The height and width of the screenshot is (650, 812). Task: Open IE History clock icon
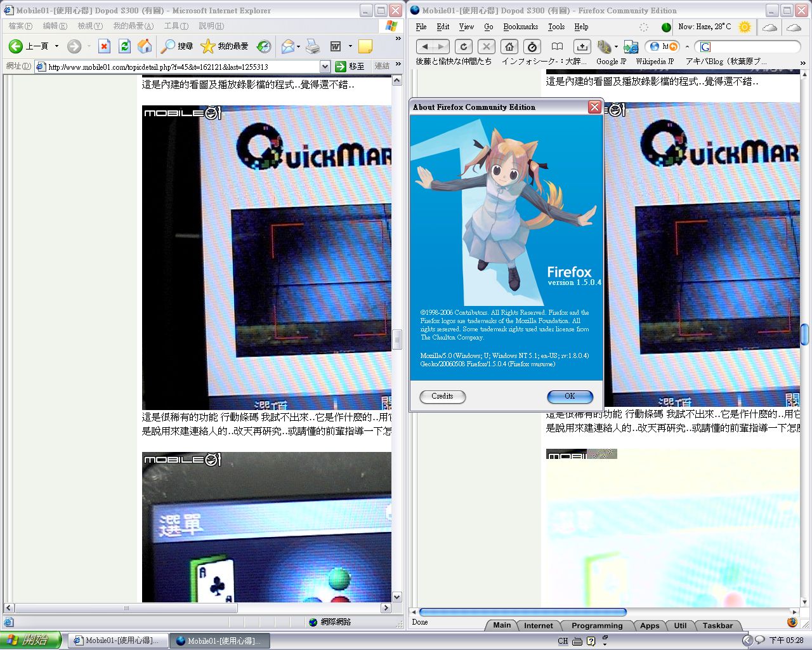click(264, 46)
